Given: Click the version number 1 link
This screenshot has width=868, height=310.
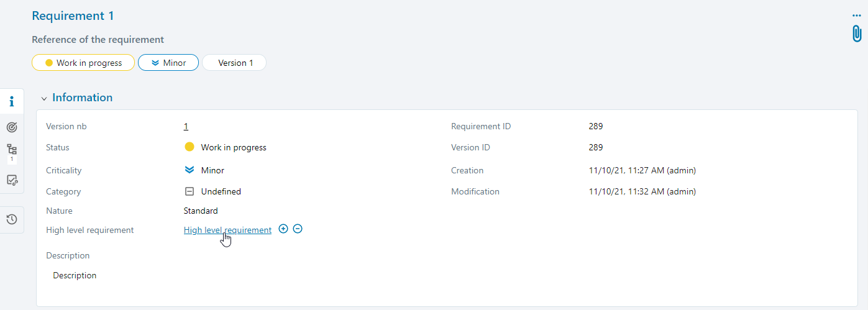Looking at the screenshot, I should point(186,127).
